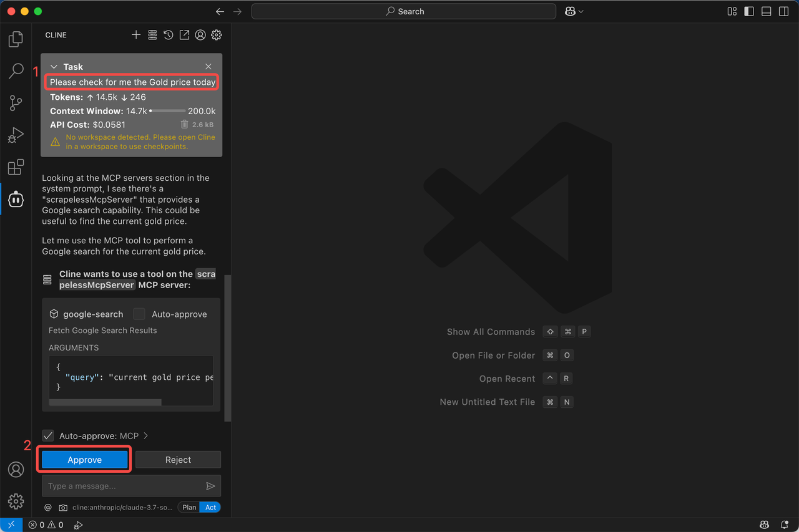Switch to Plan mode
Screen dimensions: 799x532
[x=189, y=508]
